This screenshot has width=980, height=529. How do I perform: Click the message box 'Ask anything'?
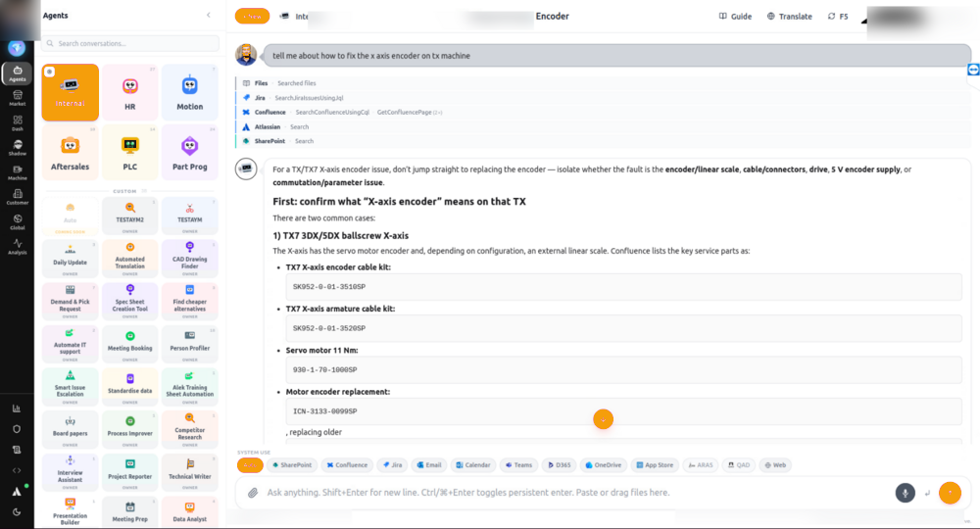578,493
